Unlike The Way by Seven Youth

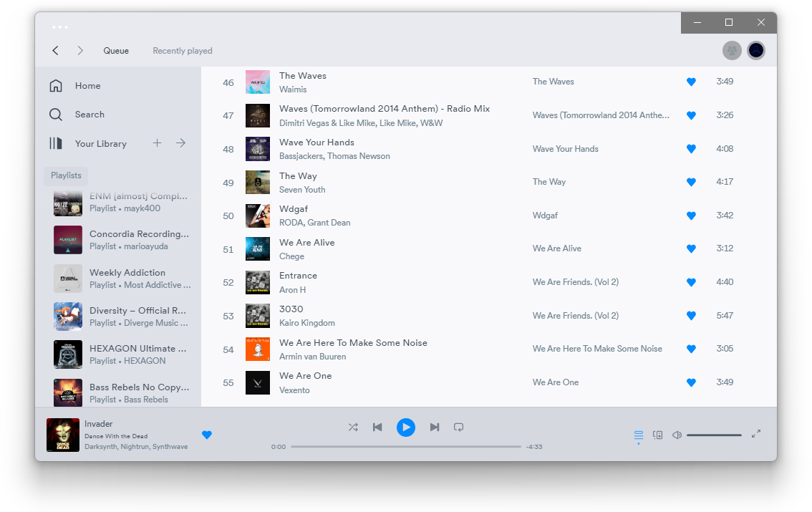(x=691, y=182)
